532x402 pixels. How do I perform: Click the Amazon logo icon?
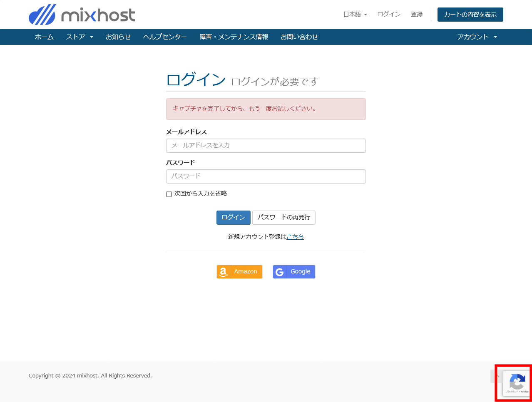[x=224, y=272]
